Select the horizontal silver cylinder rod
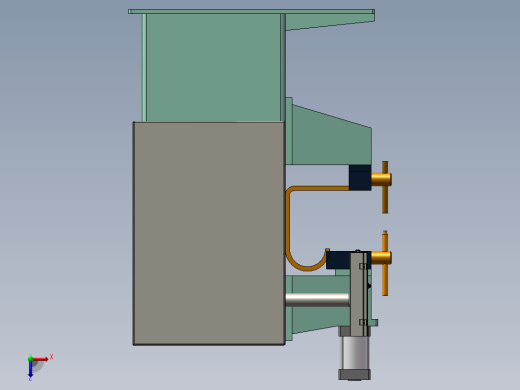The image size is (520, 390). [317, 300]
